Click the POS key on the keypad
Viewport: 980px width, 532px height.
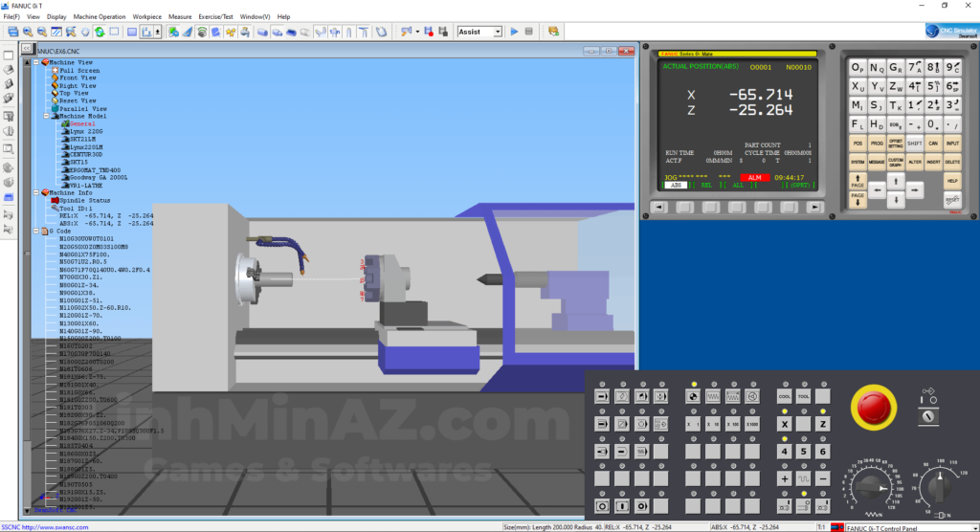857,144
